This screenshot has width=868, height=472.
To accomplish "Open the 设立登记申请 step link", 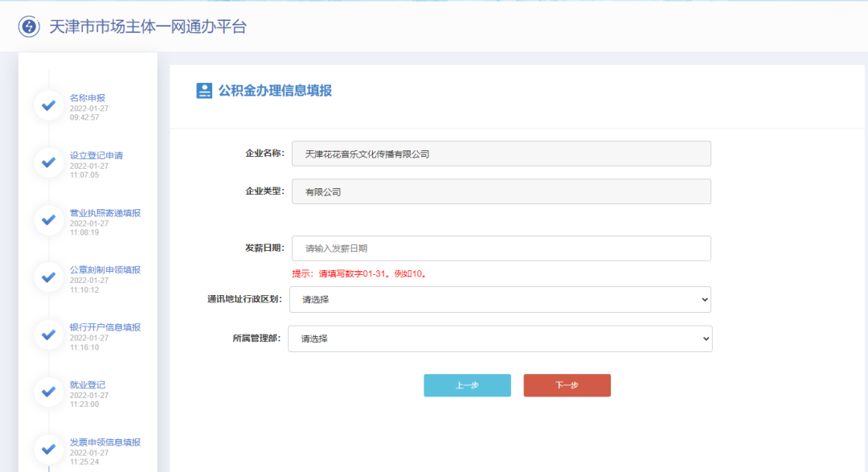I will coord(96,155).
